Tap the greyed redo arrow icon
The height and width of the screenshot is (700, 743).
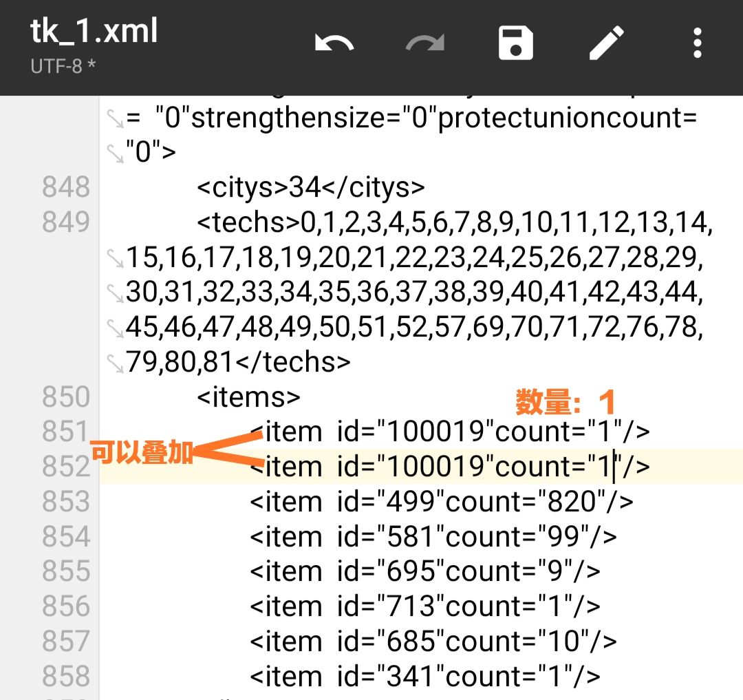click(x=426, y=43)
